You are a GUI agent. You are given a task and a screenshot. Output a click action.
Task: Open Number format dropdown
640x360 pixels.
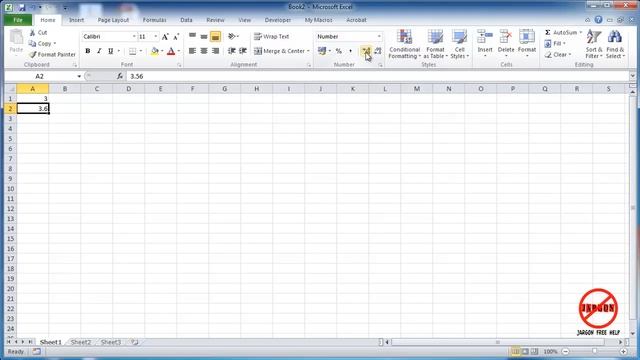click(x=379, y=36)
